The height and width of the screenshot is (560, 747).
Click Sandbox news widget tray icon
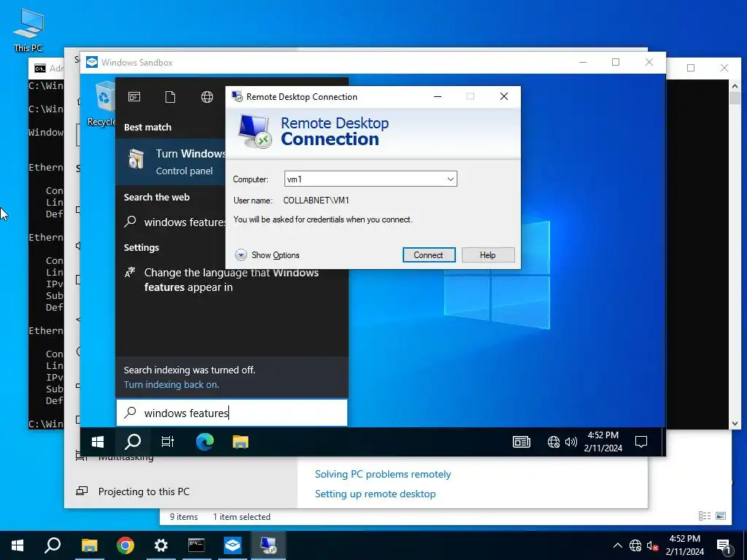coord(522,442)
